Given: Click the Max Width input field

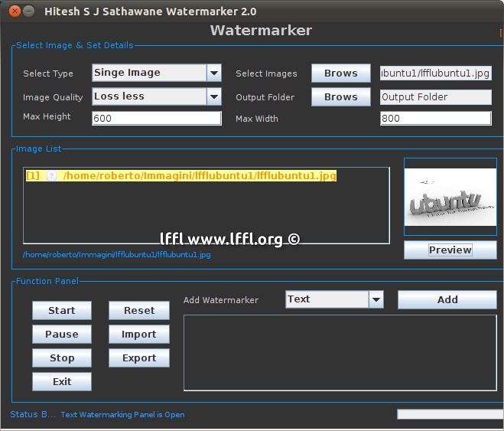Looking at the screenshot, I should pyautogui.click(x=435, y=119).
